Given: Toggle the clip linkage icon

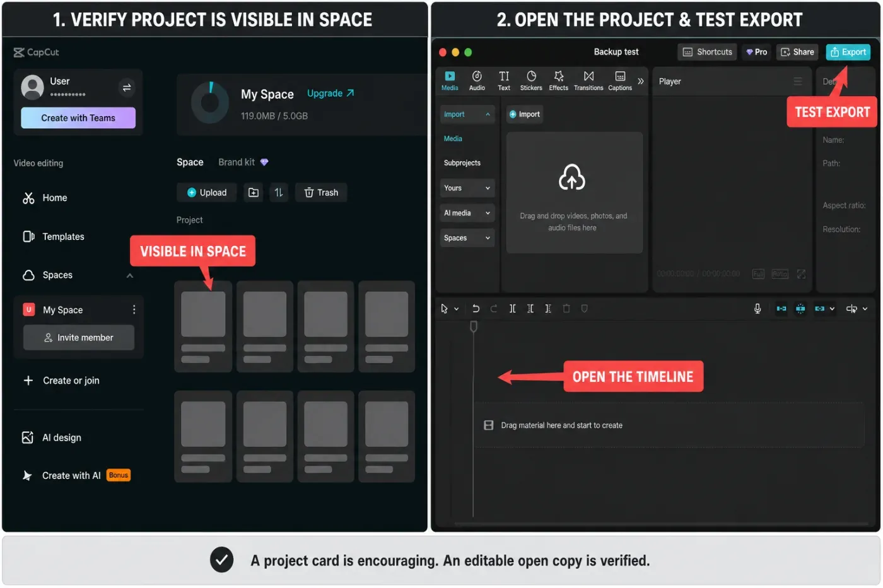Looking at the screenshot, I should coord(820,309).
